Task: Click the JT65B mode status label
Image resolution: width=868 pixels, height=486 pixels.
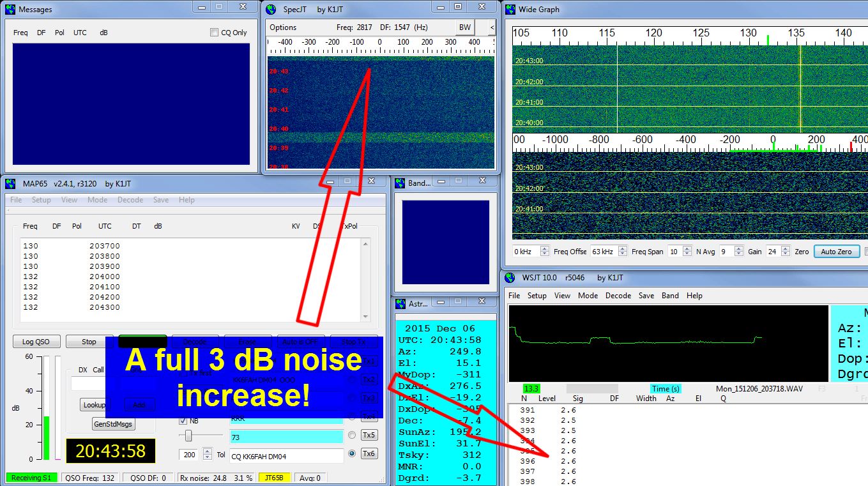Action: click(275, 478)
